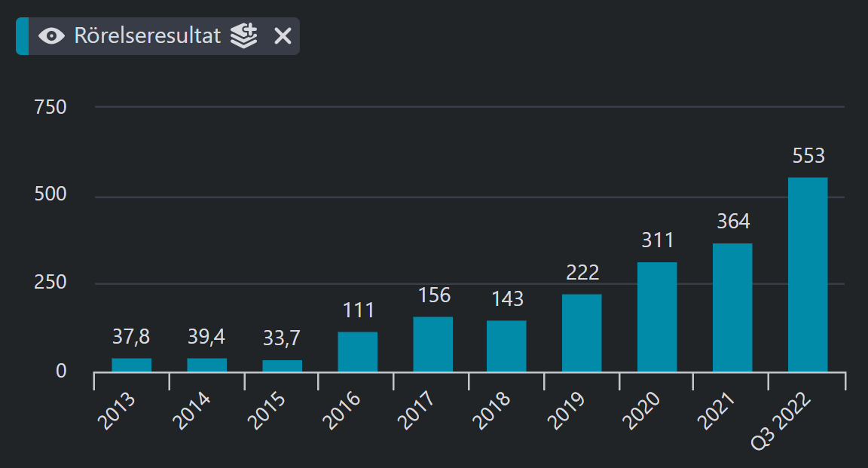Click the 2014 x-axis label

(x=191, y=411)
